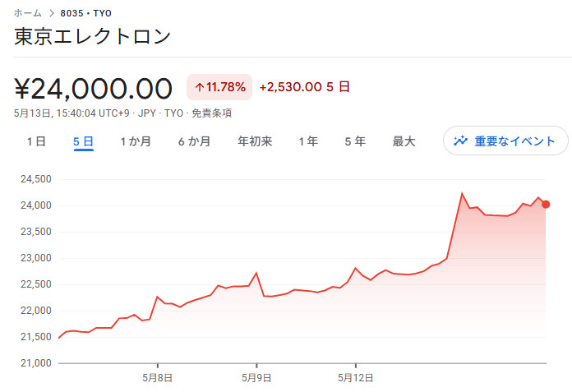Click the ¥24,000.00 price display
The height and width of the screenshot is (392, 572).
pos(93,89)
